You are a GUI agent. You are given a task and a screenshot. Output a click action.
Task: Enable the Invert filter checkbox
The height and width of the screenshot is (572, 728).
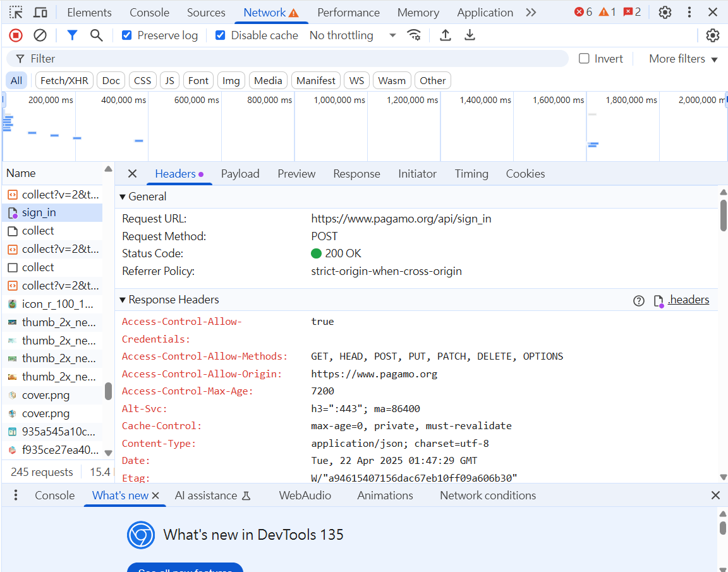584,59
